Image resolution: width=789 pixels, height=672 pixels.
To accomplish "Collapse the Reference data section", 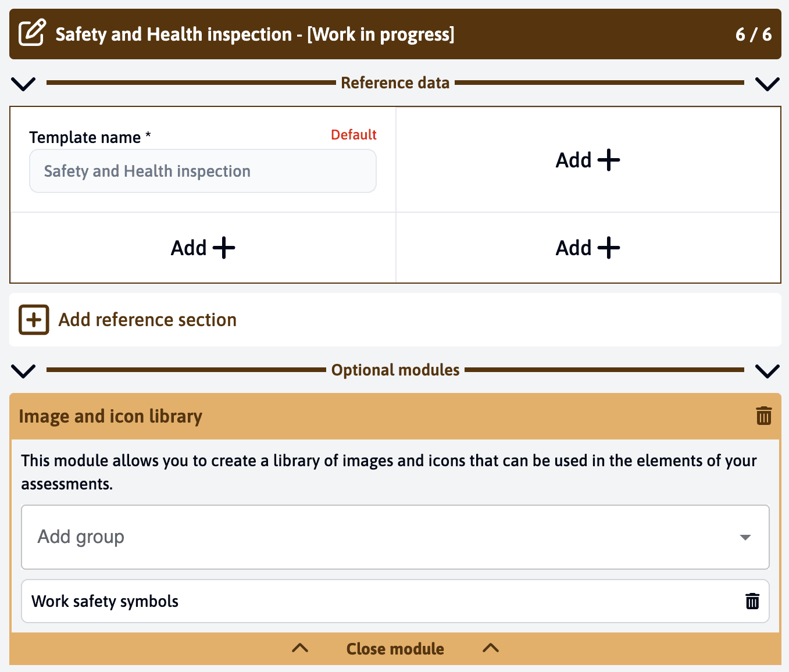I will tap(23, 83).
